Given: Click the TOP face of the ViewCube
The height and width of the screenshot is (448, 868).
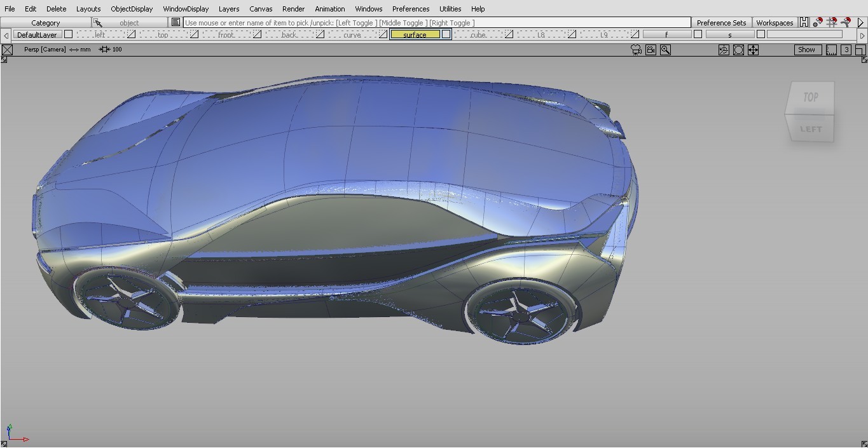Looking at the screenshot, I should click(x=811, y=97).
